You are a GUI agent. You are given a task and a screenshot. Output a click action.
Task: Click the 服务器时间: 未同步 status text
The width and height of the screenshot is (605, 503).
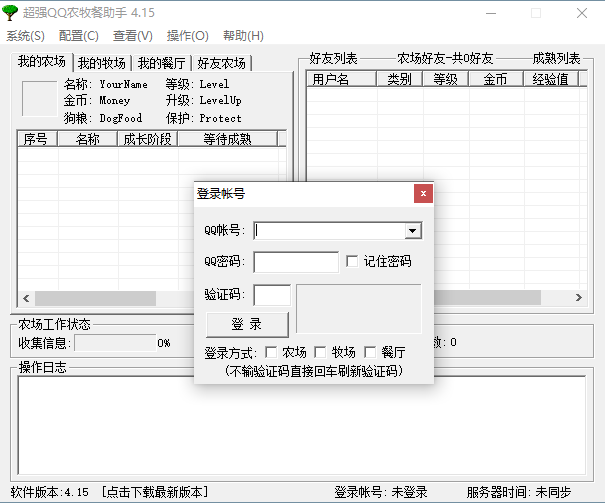coord(519,492)
